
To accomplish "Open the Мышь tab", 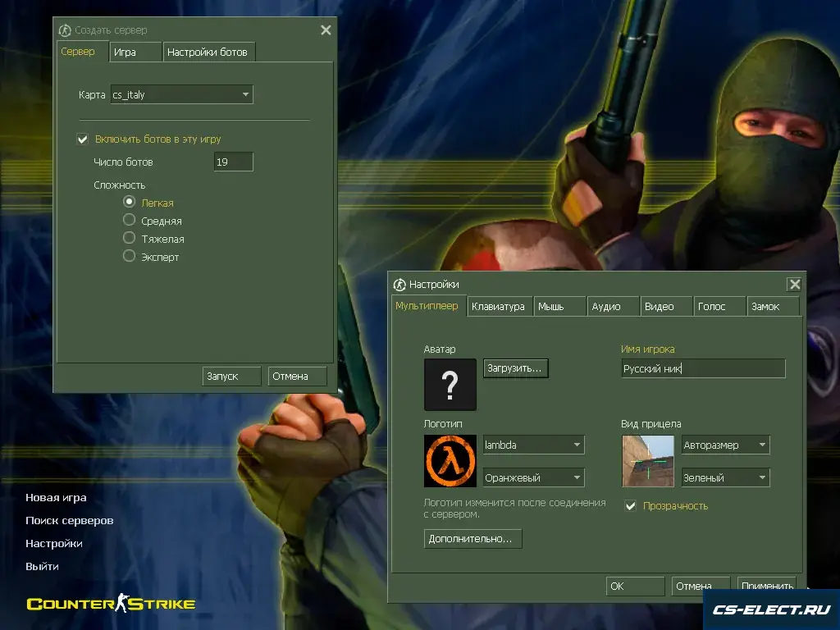I will pos(559,307).
